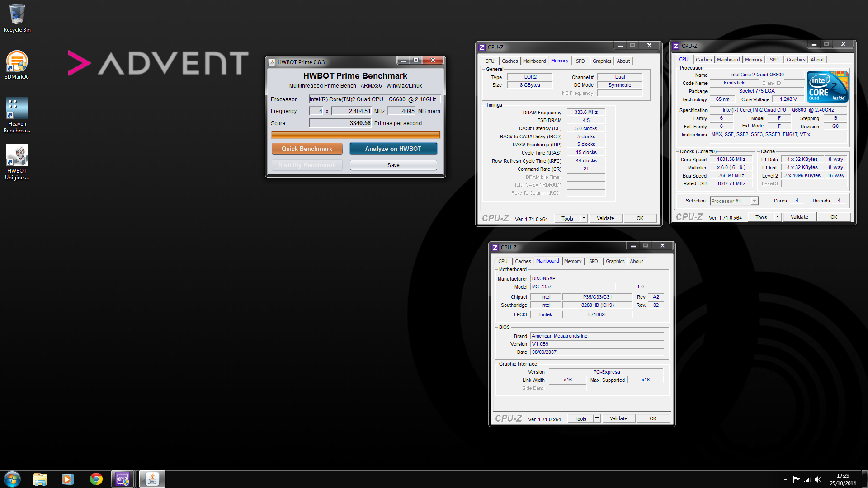Screen dimensions: 868x488
Task: Click Core Speed value 1601.56 MHz
Action: (x=731, y=160)
